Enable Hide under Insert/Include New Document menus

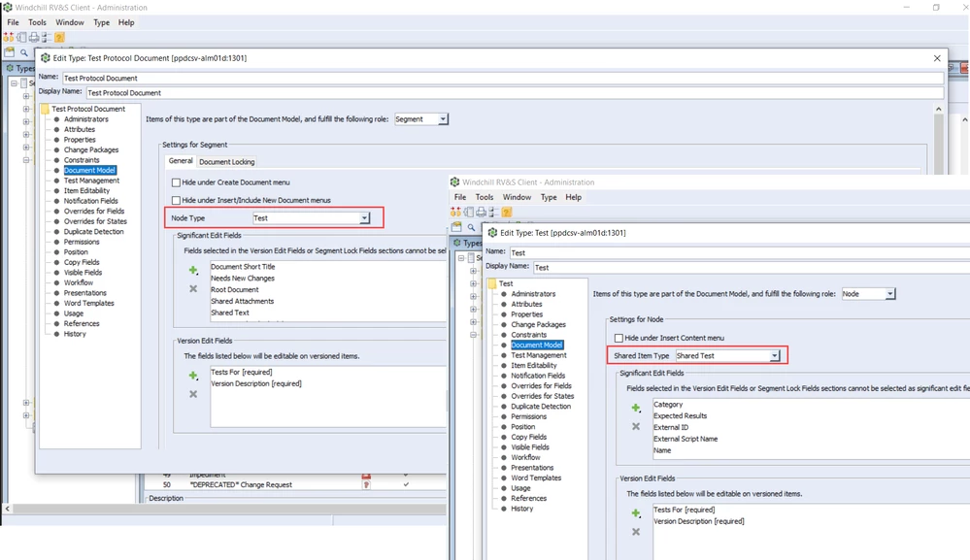click(x=177, y=200)
